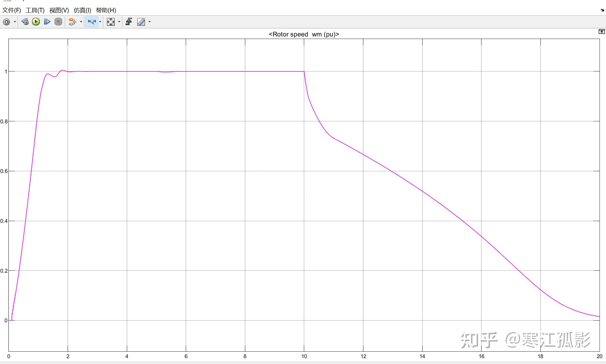The image size is (606, 364).
Task: Open the 文件(F) menu
Action: point(12,10)
